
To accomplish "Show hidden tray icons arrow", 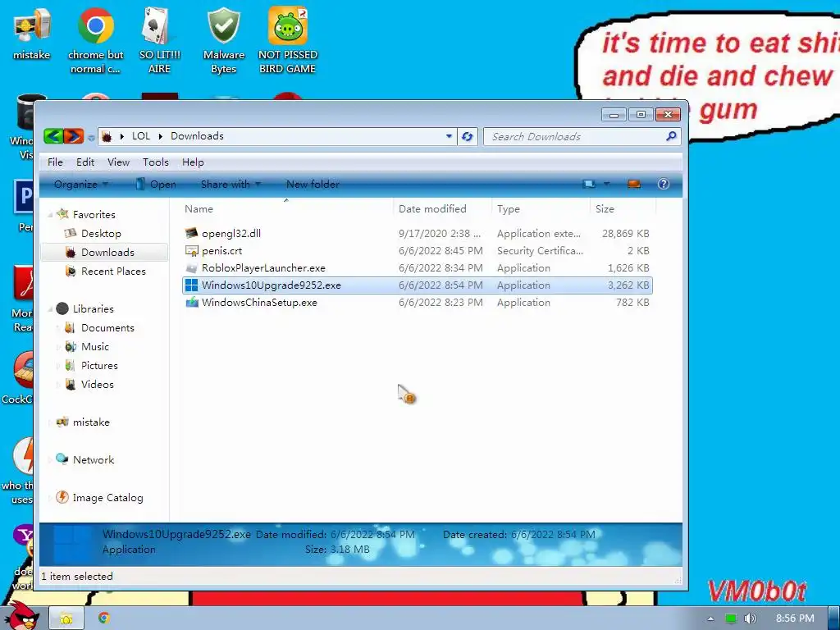I will pyautogui.click(x=710, y=619).
